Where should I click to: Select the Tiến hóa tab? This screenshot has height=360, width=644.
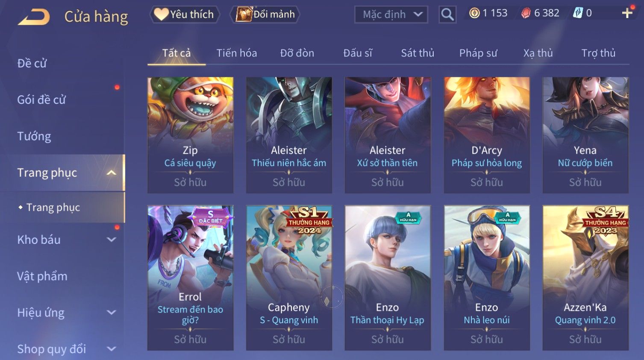pos(237,53)
